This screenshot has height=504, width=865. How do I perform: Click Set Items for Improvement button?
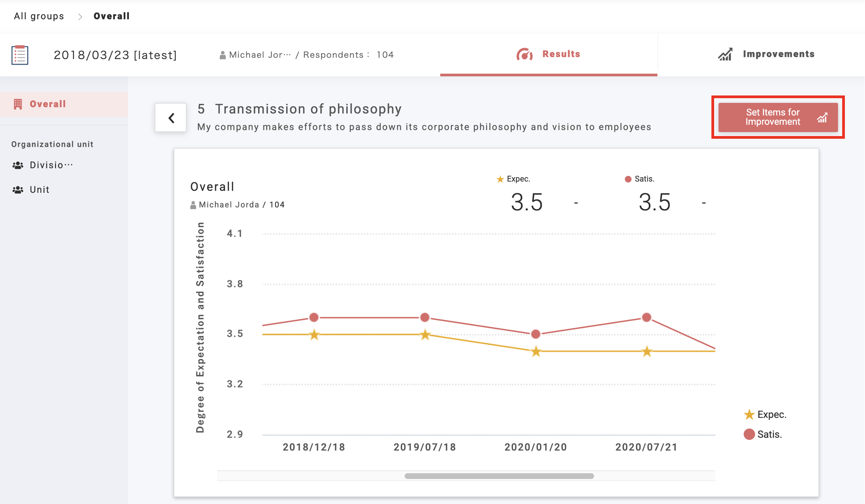click(x=778, y=117)
